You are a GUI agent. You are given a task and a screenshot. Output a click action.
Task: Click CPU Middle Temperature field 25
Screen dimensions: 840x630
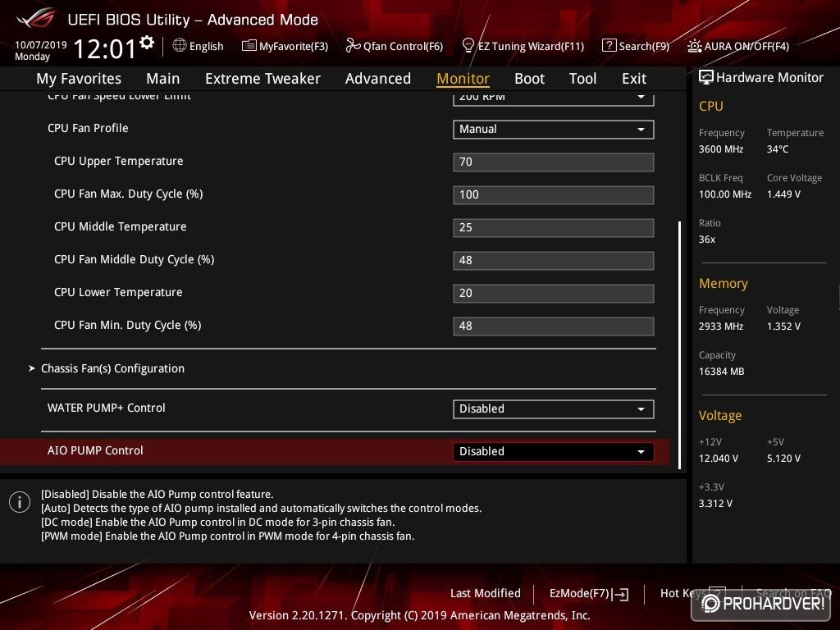coord(554,228)
